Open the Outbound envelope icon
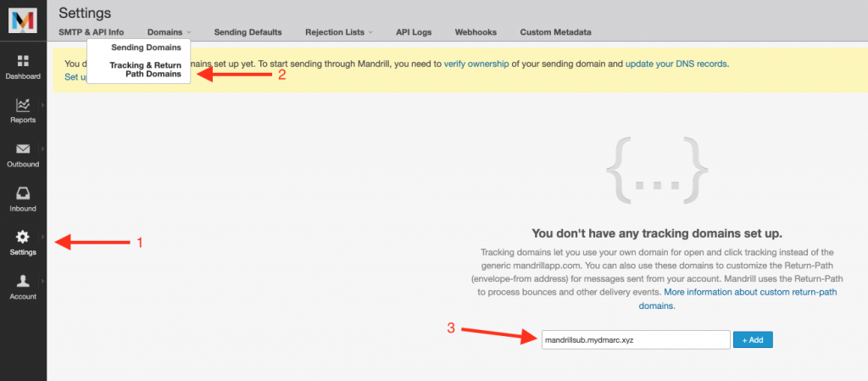 click(23, 149)
